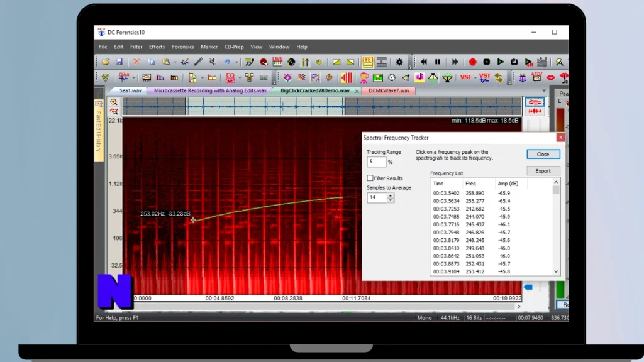This screenshot has height=362, width=644.
Task: Open the tab list dropdown arrow
Action: [544, 90]
